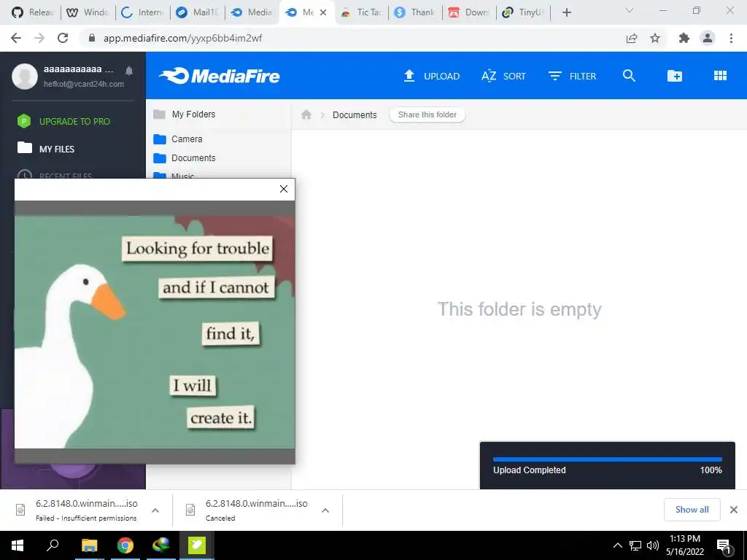Open the Chrome three-dot menu
Viewport: 747px width, 560px height.
[731, 38]
